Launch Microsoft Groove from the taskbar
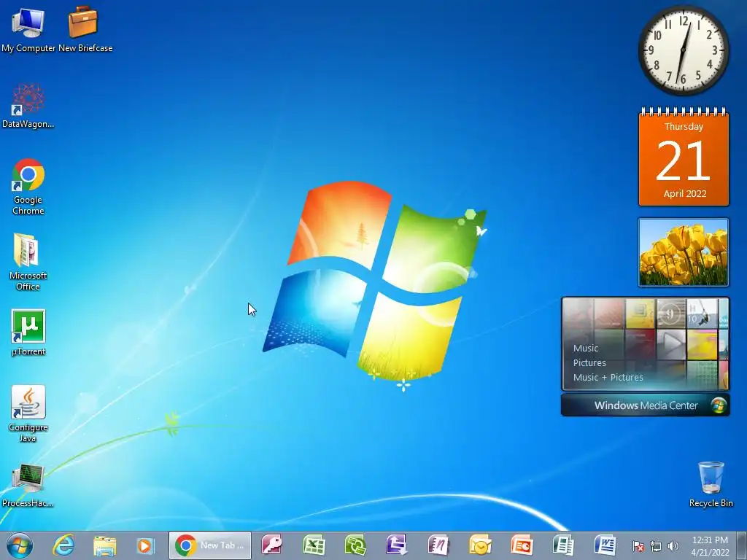This screenshot has width=747, height=560. pos(355,545)
